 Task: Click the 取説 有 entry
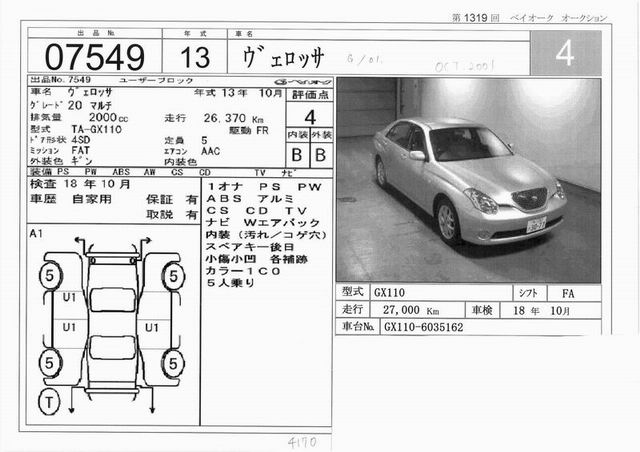pos(172,215)
